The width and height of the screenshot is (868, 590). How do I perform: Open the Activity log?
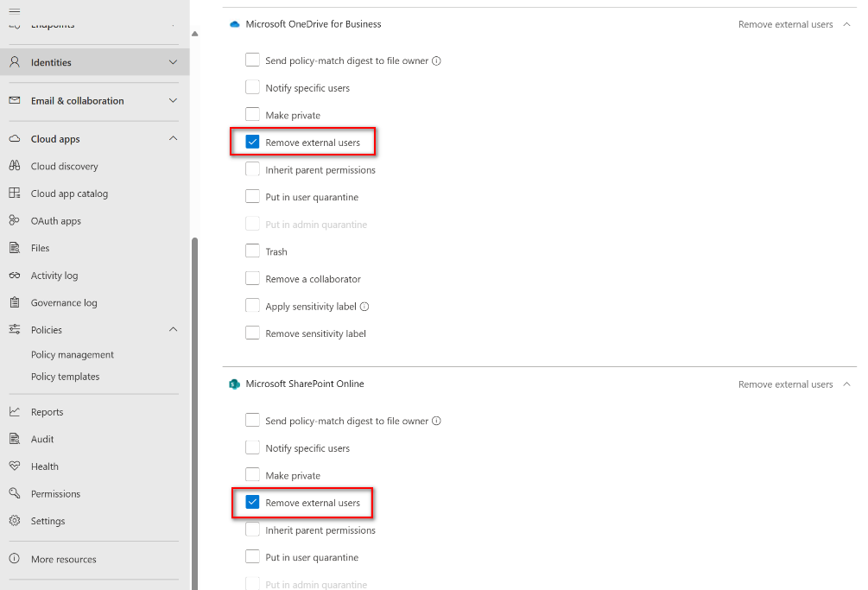(54, 276)
